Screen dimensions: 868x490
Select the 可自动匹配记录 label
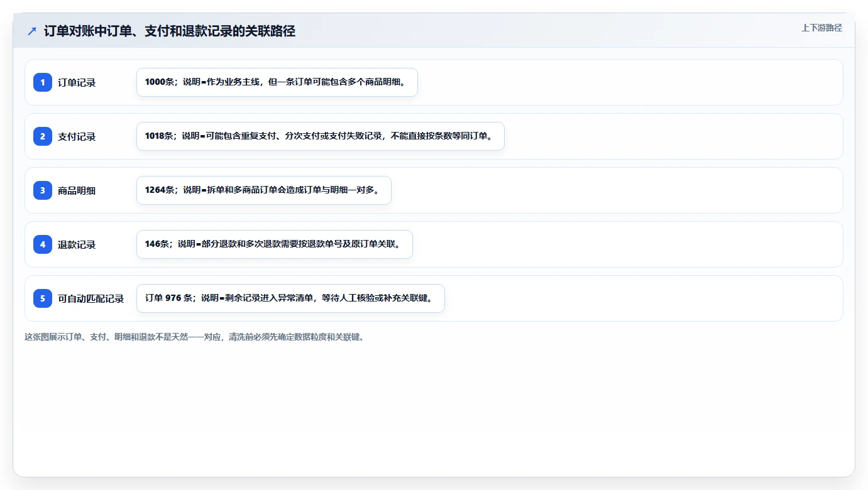91,299
